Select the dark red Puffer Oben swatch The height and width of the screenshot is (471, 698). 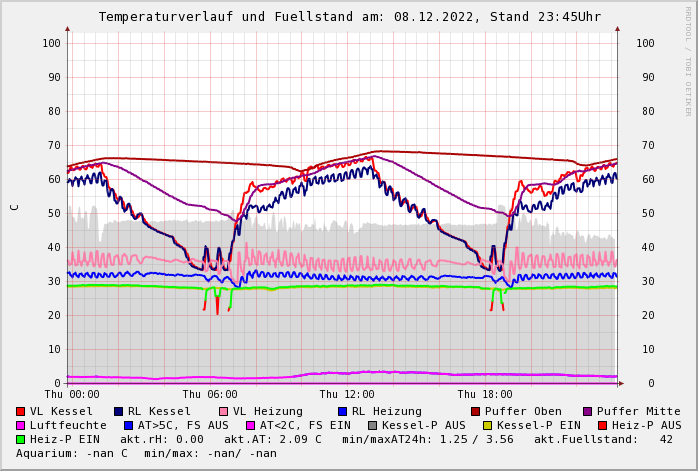coord(475,411)
